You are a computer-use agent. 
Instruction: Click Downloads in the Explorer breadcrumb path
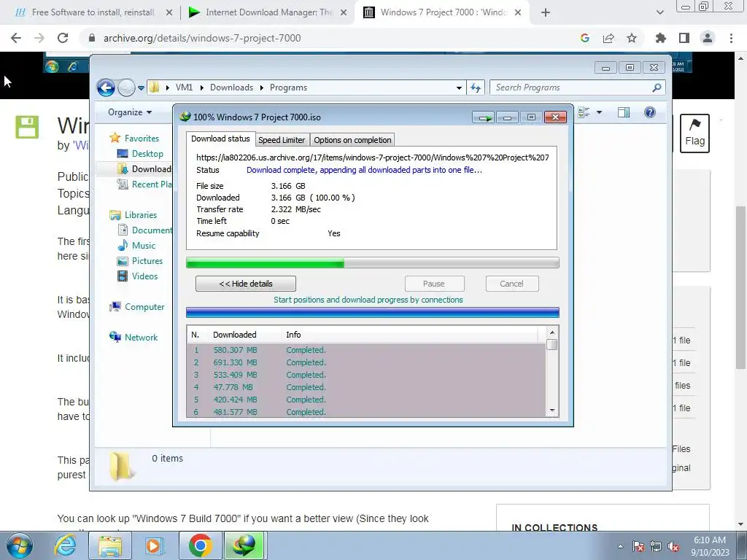click(x=231, y=87)
